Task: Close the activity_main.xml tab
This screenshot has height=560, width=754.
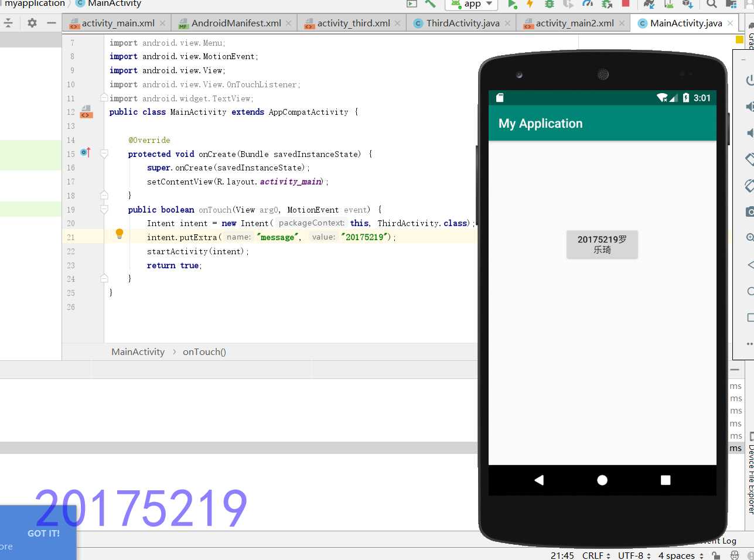Action: point(163,23)
